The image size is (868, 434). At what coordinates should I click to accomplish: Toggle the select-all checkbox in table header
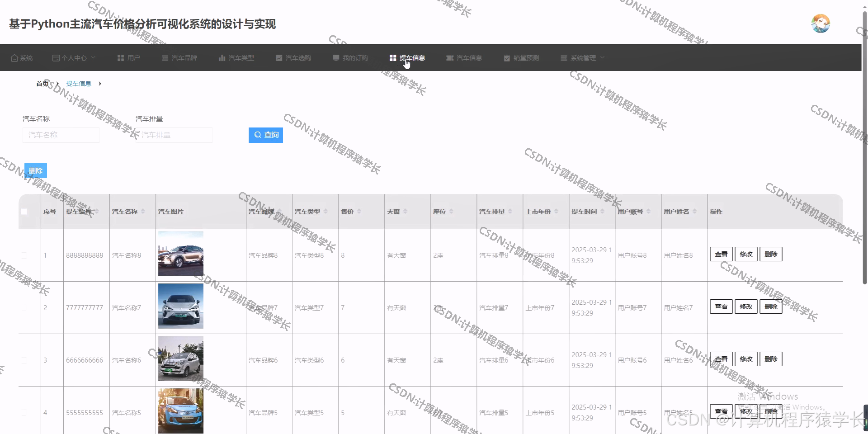(x=24, y=212)
